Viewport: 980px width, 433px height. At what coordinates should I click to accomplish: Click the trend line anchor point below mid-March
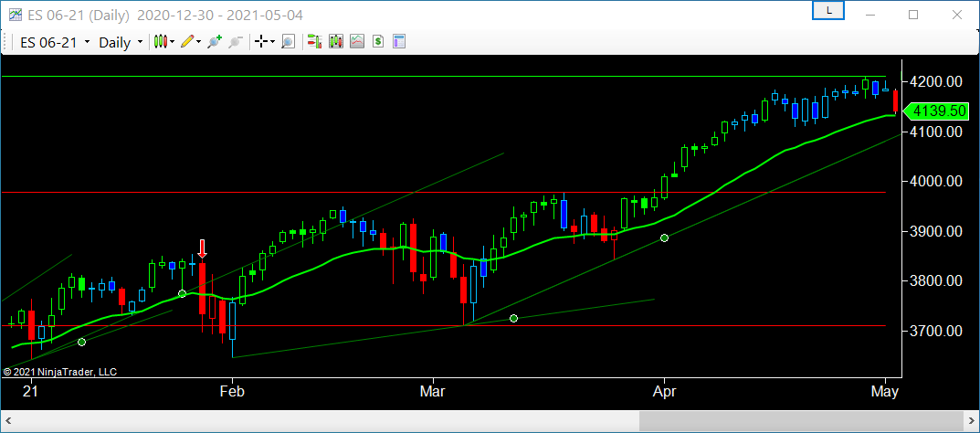coord(514,319)
